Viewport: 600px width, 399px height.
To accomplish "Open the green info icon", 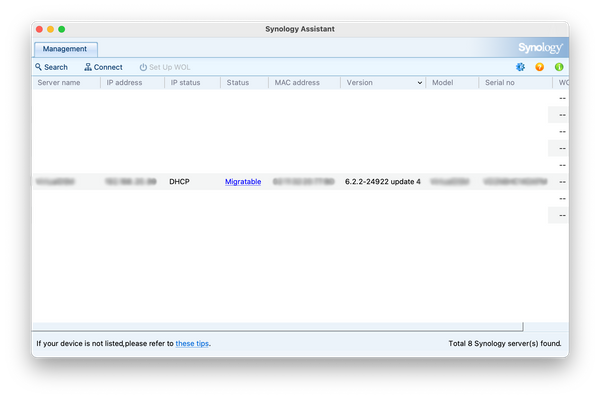I will 559,67.
